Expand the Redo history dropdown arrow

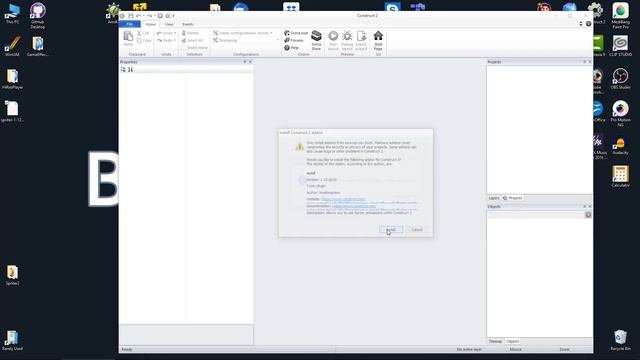click(x=175, y=40)
